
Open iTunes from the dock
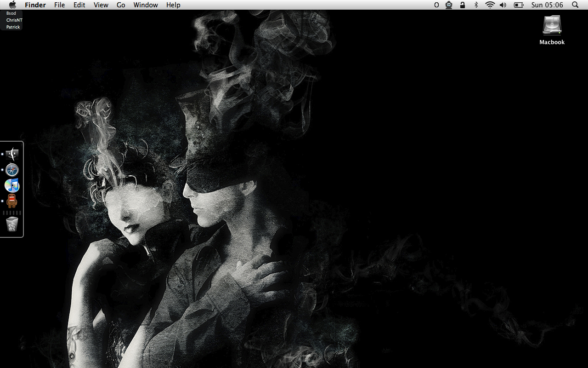point(12,185)
